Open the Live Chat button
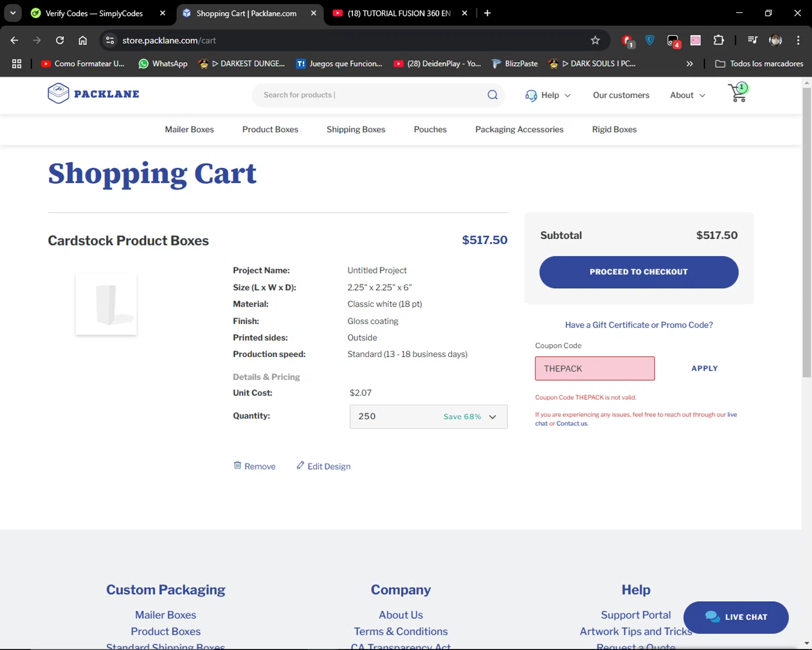The image size is (812, 650). (736, 617)
